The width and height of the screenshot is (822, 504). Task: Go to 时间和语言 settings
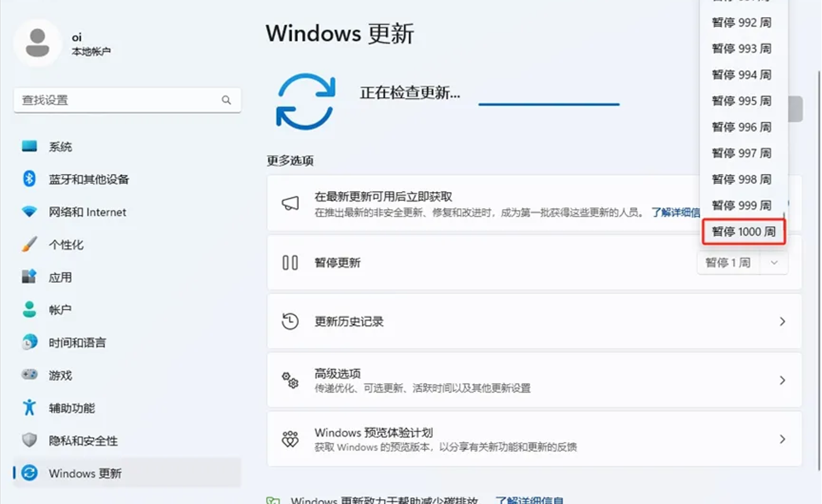(x=127, y=342)
